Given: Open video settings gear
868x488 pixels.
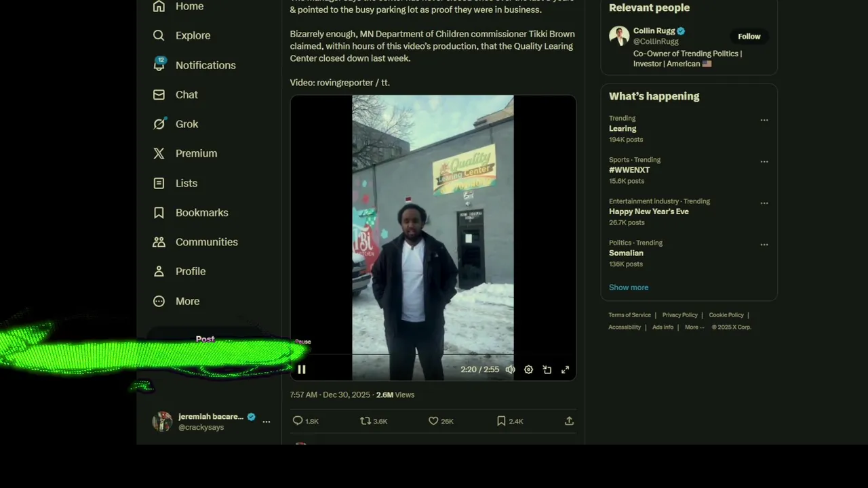Looking at the screenshot, I should tap(528, 369).
